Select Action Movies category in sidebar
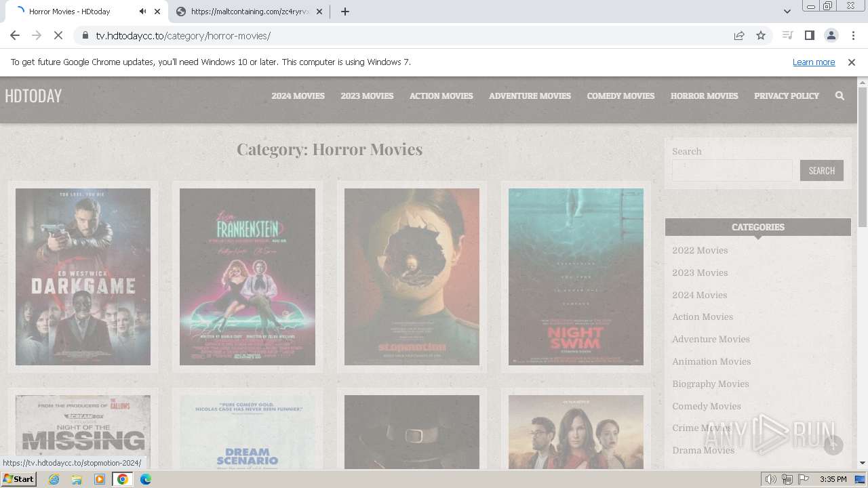The image size is (868, 488). (703, 317)
